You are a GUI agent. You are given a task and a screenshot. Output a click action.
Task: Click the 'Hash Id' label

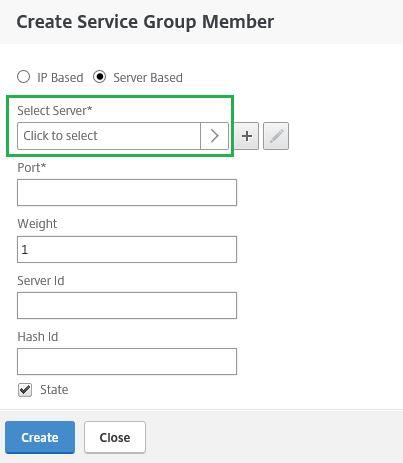pyautogui.click(x=38, y=337)
